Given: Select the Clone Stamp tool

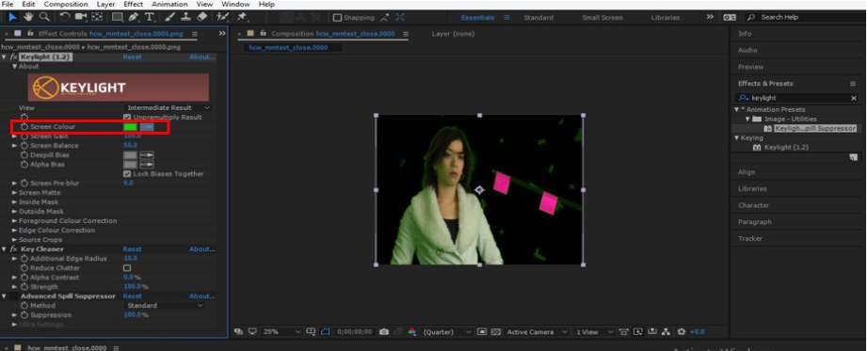Looking at the screenshot, I should 186,17.
